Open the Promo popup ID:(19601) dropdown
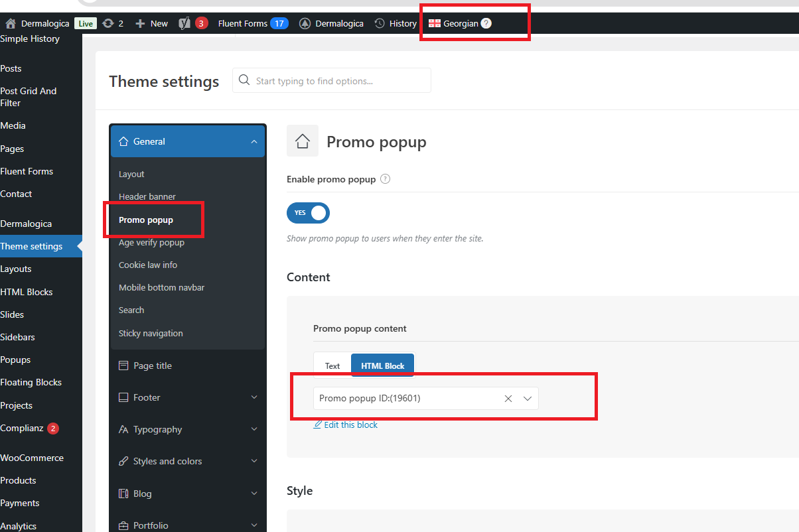 coord(426,399)
